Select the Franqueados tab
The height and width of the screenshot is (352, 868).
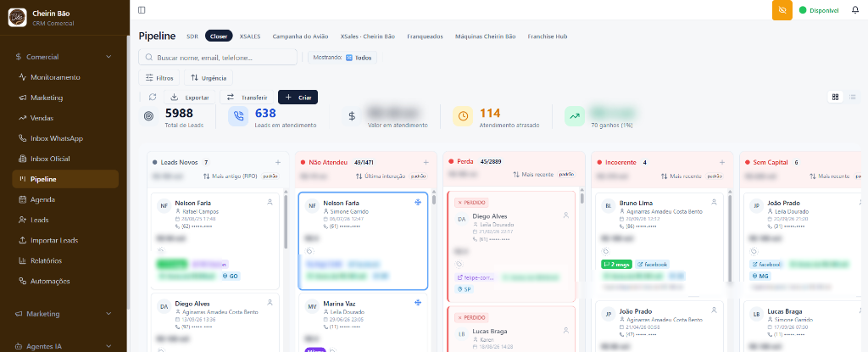pyautogui.click(x=425, y=36)
